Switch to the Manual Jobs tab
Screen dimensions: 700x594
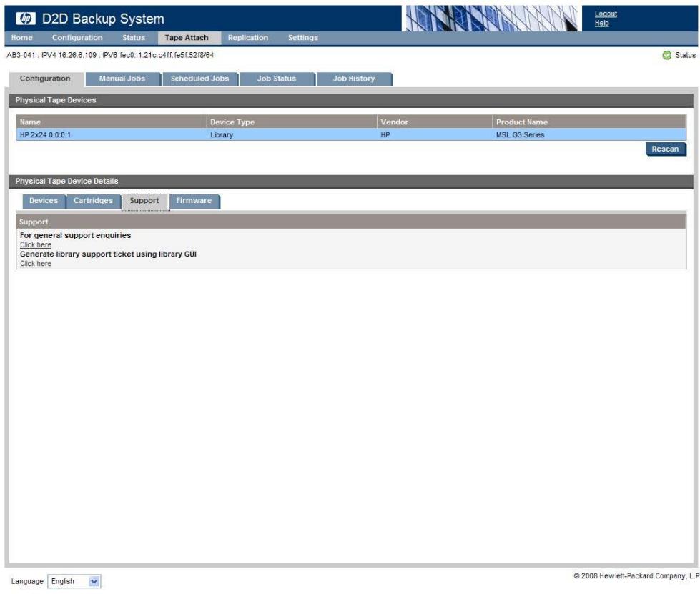(122, 79)
